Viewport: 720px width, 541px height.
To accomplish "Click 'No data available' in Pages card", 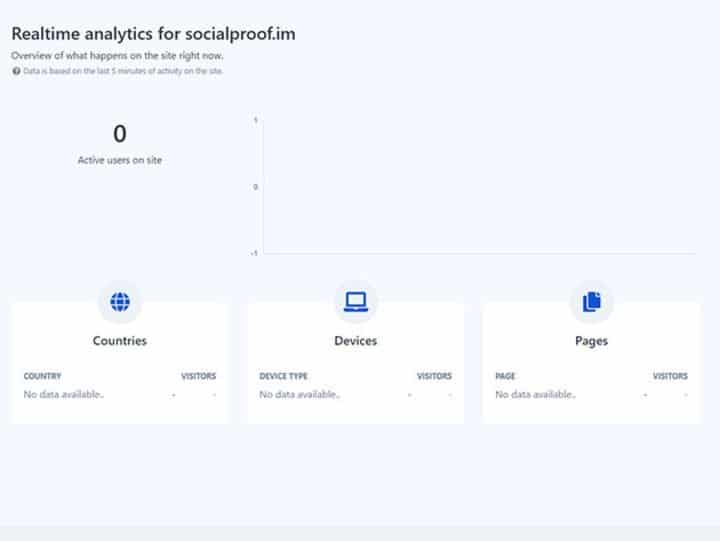I will pyautogui.click(x=535, y=395).
